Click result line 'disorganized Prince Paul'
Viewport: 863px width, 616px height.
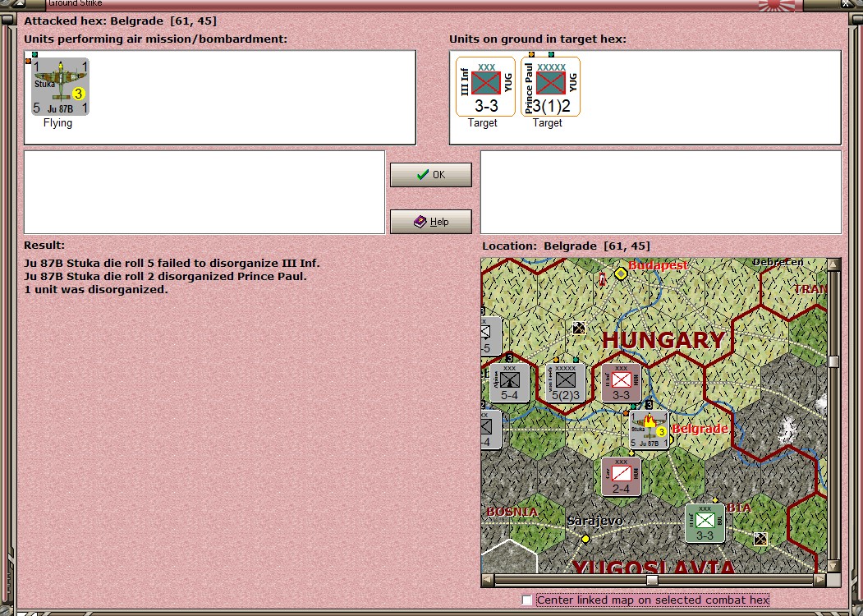tap(165, 276)
